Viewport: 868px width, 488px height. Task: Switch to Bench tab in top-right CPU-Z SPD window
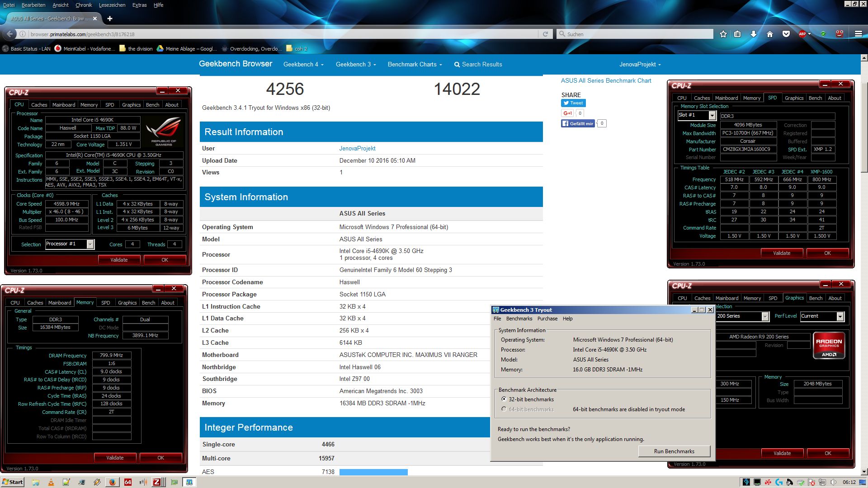point(815,98)
